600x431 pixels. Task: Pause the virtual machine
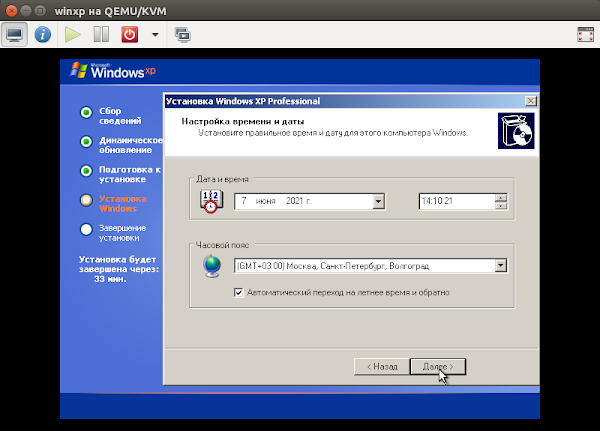tap(101, 35)
